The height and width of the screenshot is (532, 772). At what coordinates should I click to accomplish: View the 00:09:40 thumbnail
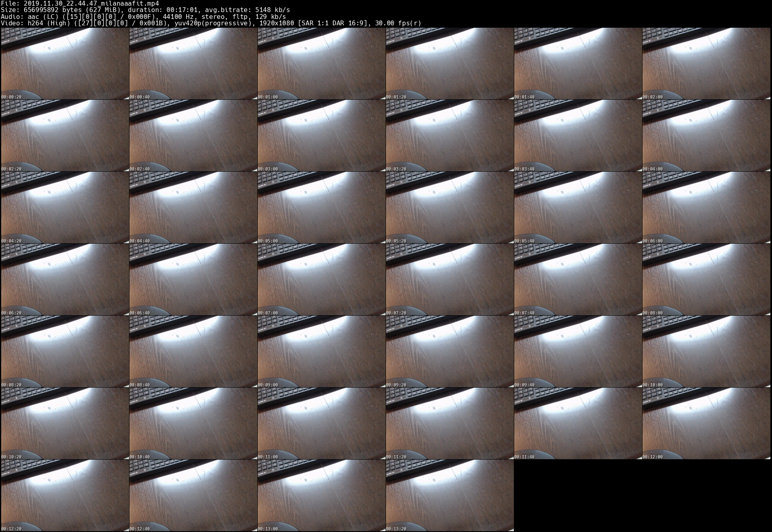pos(578,351)
